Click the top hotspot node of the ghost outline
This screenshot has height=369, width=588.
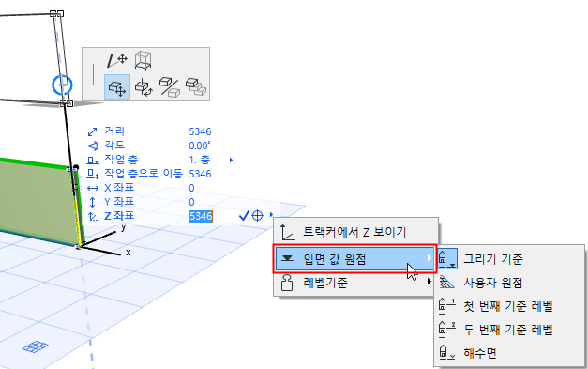(x=56, y=14)
